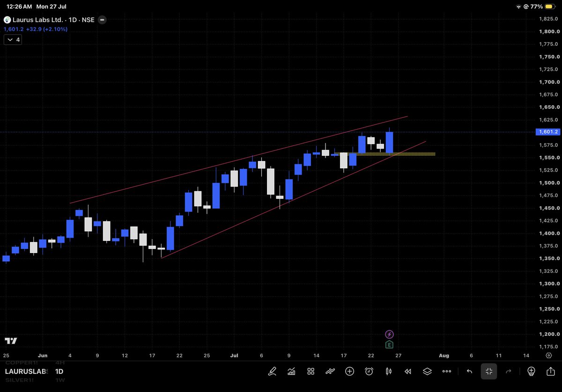Tap the Aug label on time axis
Viewport: 562px width, 392px height.
tap(444, 356)
